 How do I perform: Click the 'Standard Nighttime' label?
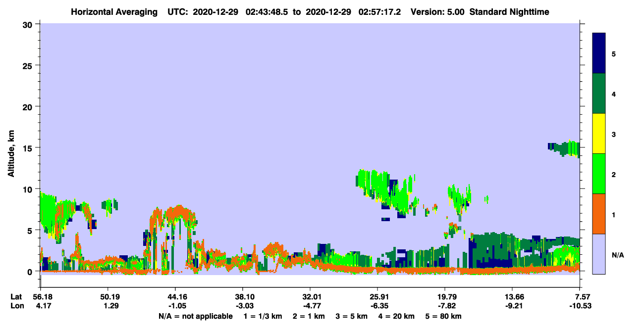coord(509,11)
